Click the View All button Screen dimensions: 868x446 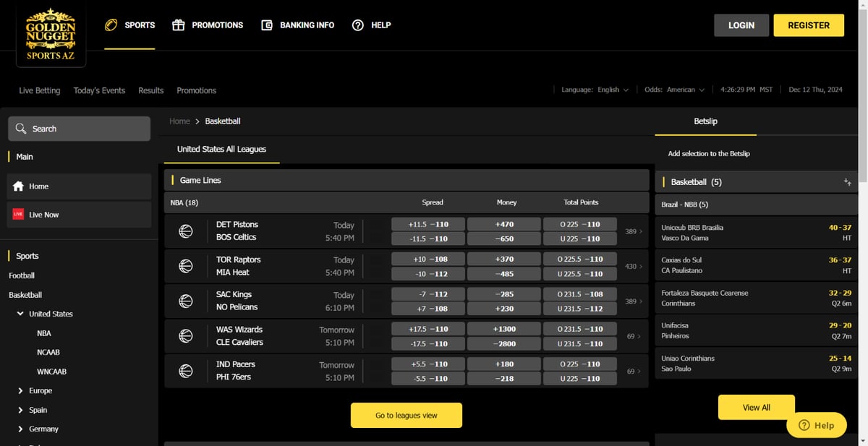coord(756,407)
